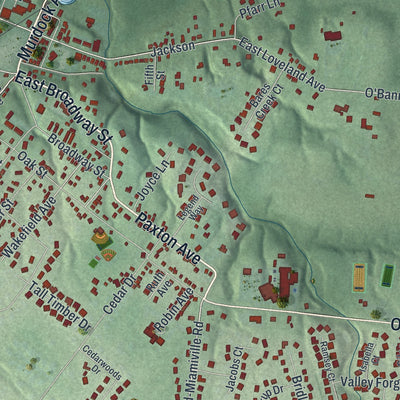The width and height of the screenshot is (400, 400).
Task: Click the green football field
Action: [x=388, y=275]
